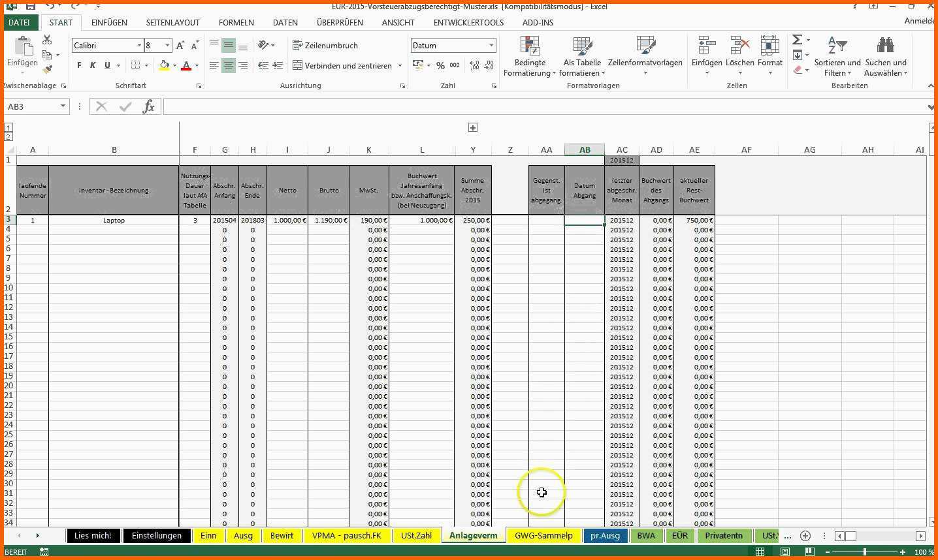Click the confirm checkmark in formula bar

point(125,106)
